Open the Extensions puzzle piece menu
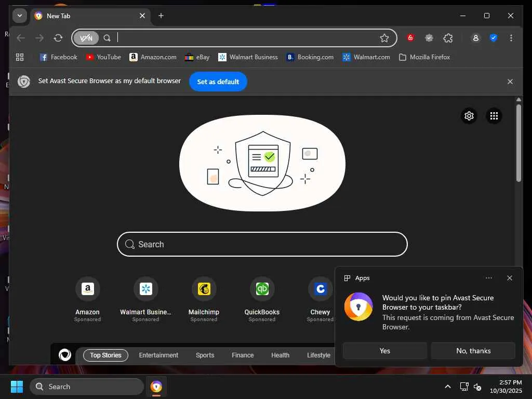 448,38
